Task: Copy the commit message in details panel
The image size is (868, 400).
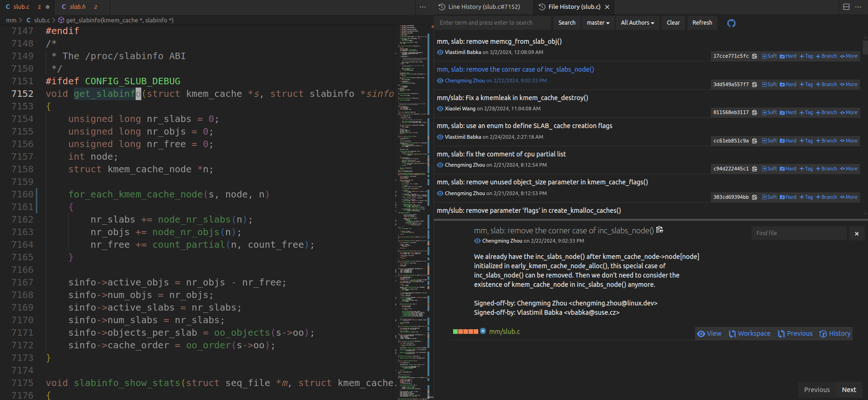Action: [x=660, y=230]
